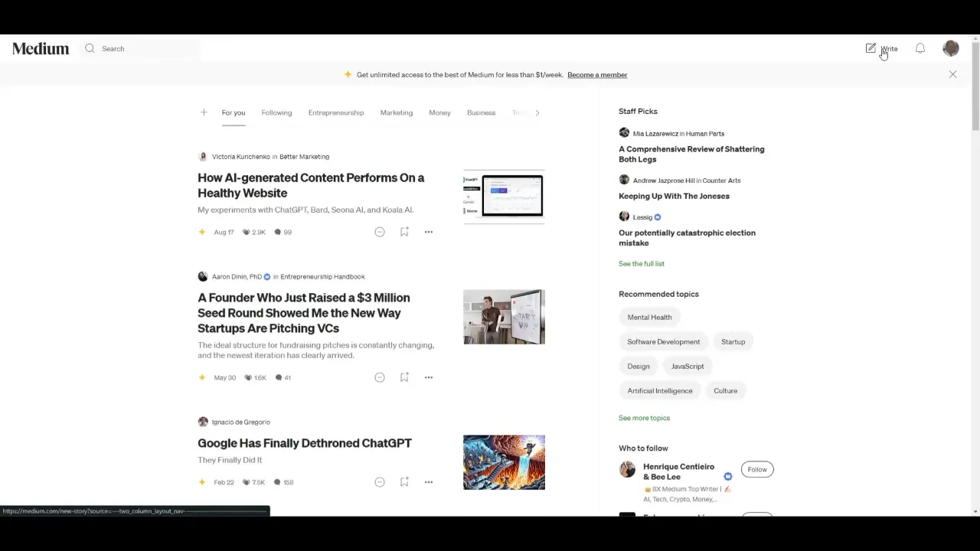Open the notifications bell

click(920, 48)
